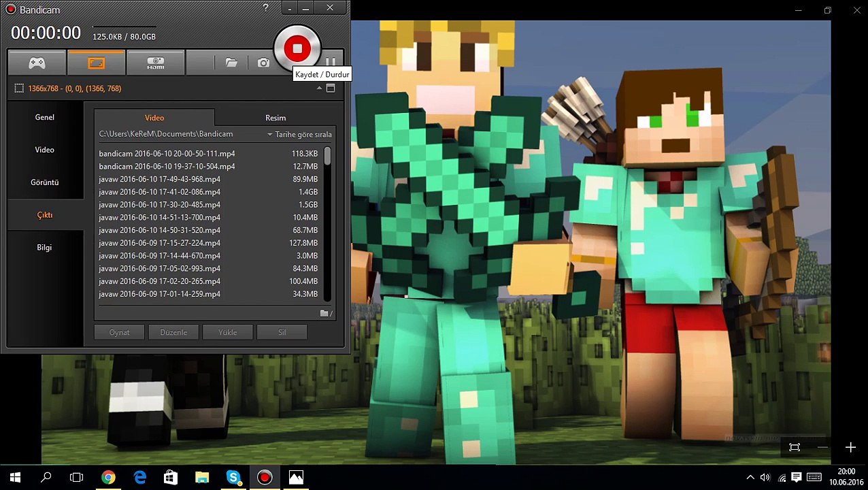Select bandicam 2016-06-10 19-37-10-504.mp4 file

tap(209, 166)
